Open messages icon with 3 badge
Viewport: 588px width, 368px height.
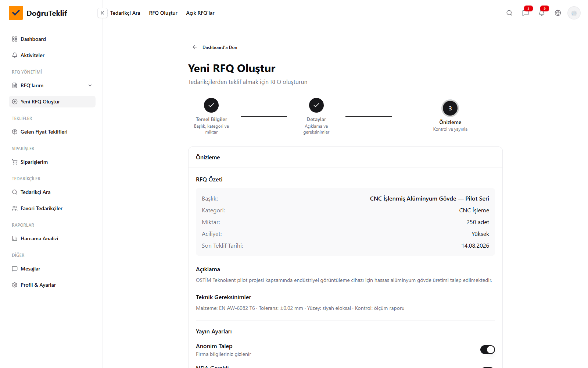click(x=526, y=13)
